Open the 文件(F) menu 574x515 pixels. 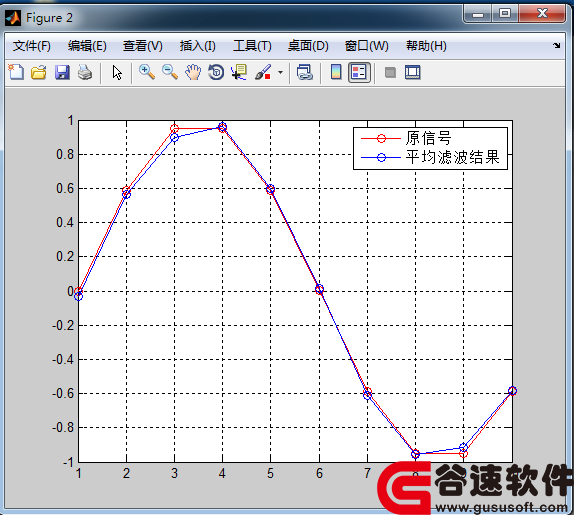pyautogui.click(x=32, y=46)
